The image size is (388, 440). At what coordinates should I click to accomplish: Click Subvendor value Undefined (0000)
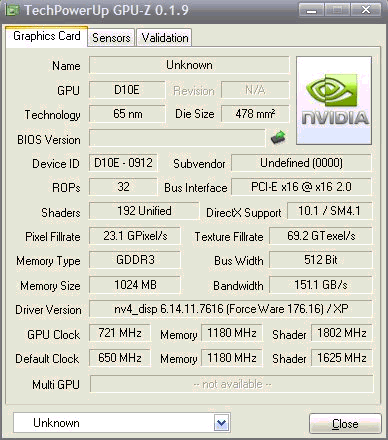(x=301, y=163)
